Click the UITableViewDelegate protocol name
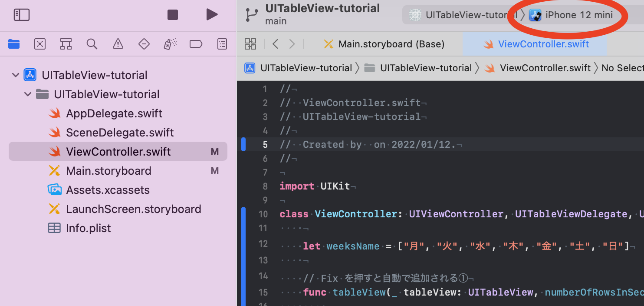The width and height of the screenshot is (644, 306). 571,214
